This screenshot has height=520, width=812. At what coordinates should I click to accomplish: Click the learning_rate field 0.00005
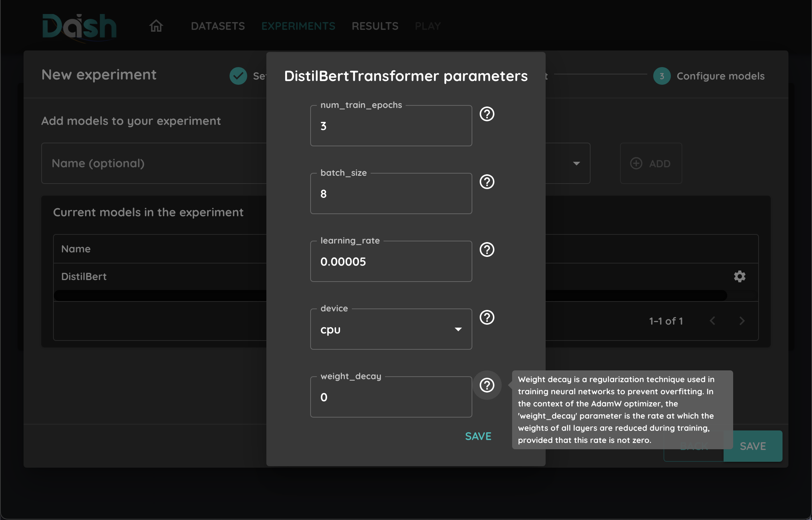[391, 261]
